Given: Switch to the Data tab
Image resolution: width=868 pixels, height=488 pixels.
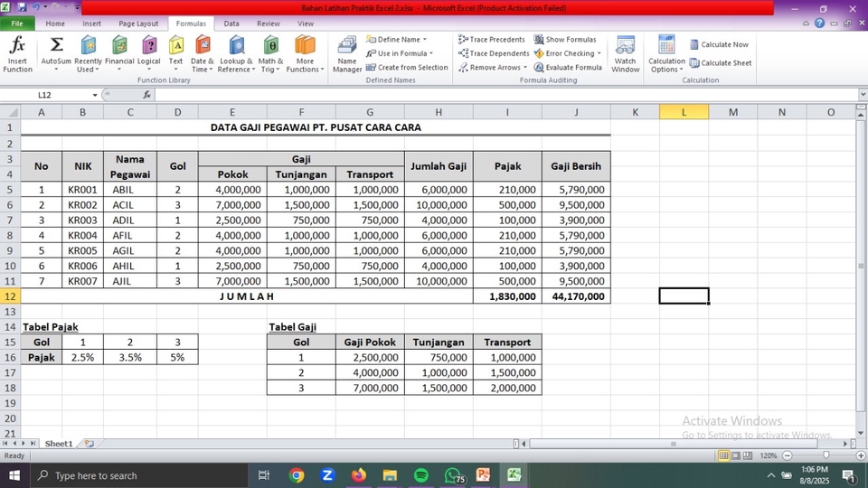Looking at the screenshot, I should (231, 23).
